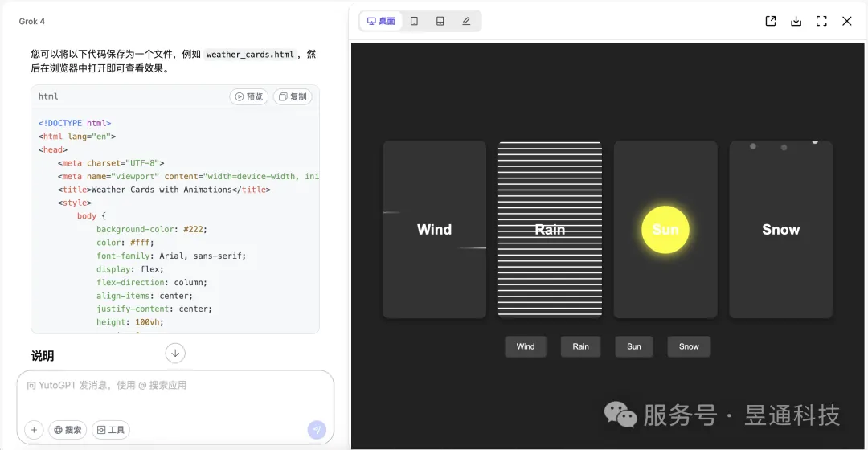The width and height of the screenshot is (868, 450).
Task: Click the font-family: Arial code line
Action: [171, 256]
